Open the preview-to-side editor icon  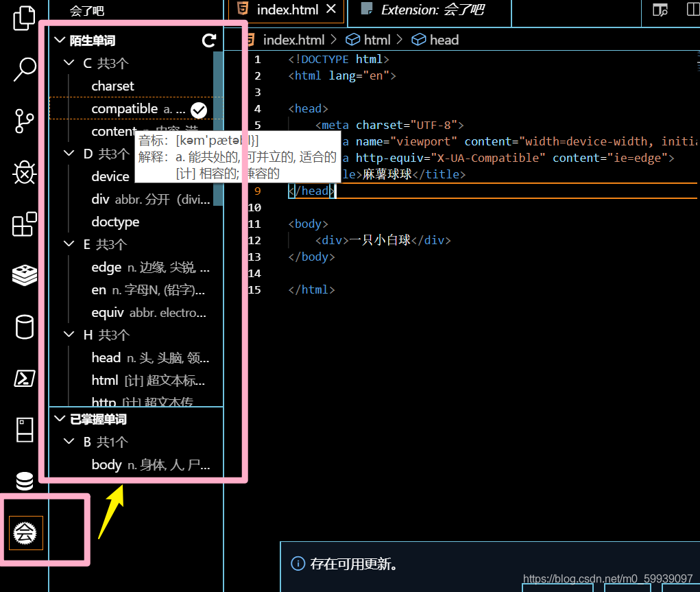coord(660,10)
